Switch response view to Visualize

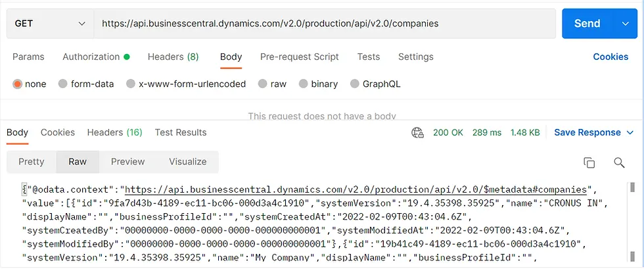click(188, 162)
